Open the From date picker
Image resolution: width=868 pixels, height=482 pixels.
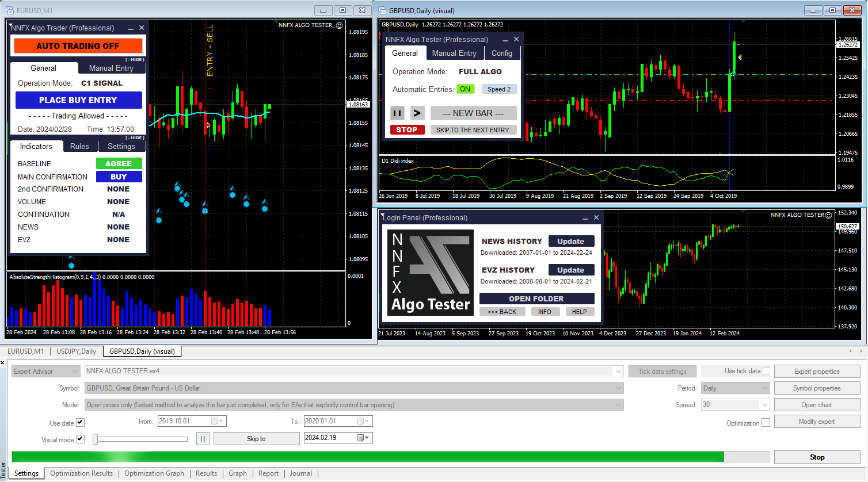[218, 422]
